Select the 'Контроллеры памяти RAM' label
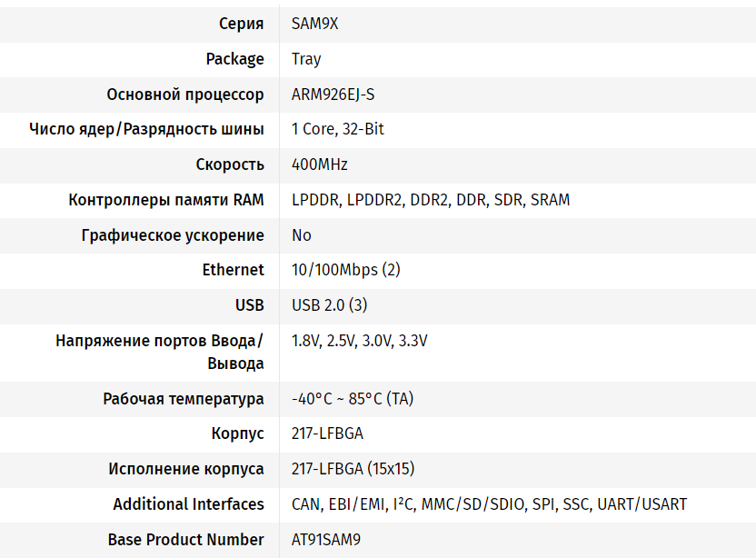Viewport: 756px width, 558px height. 166,200
